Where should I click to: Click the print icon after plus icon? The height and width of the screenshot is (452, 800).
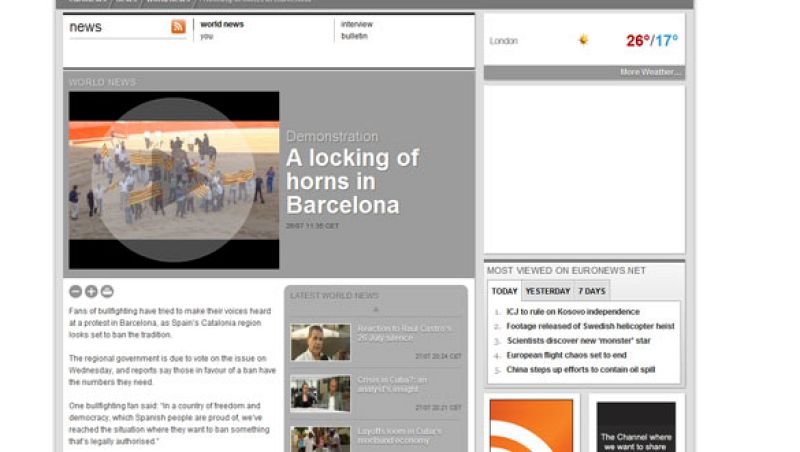pos(107,291)
